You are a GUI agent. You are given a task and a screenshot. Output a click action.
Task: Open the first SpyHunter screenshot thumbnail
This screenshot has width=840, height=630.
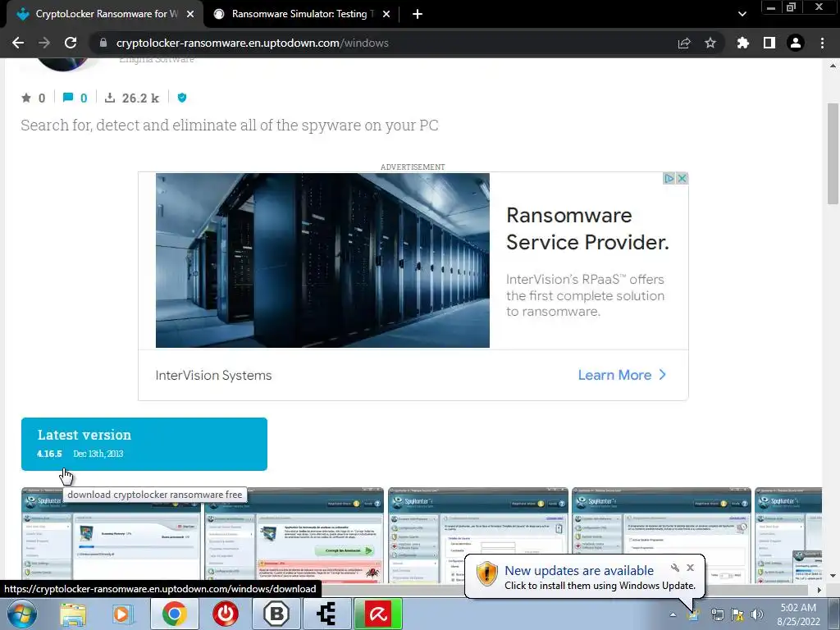pos(112,535)
